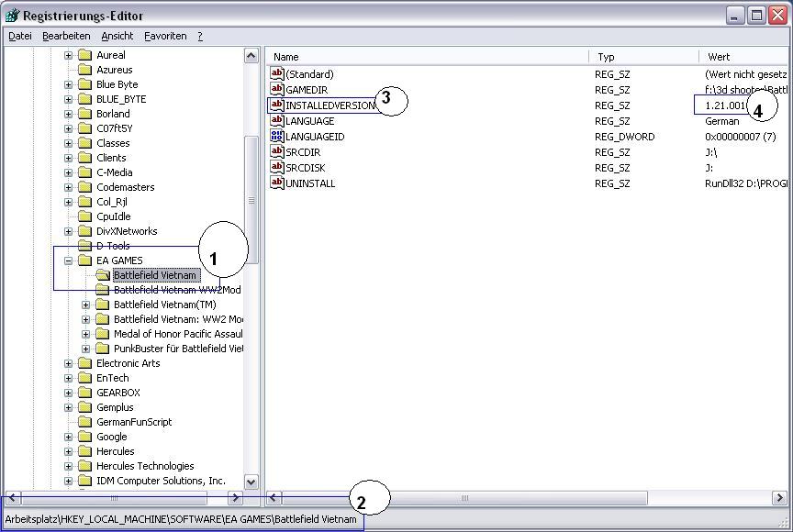This screenshot has height=532, width=793.
Task: Click the Hercules folder icon
Action: [x=85, y=450]
